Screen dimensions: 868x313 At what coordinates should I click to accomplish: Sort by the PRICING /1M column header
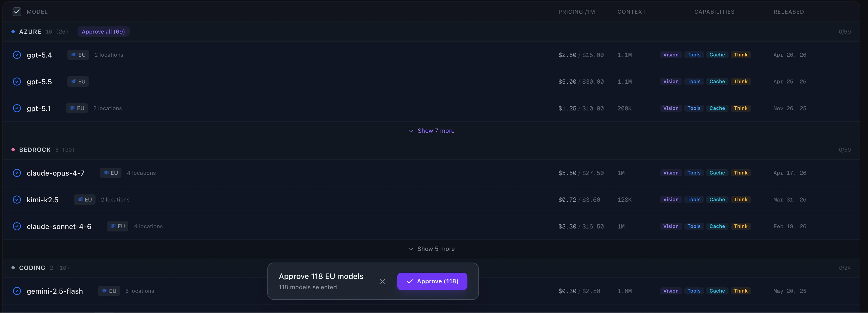click(x=576, y=12)
